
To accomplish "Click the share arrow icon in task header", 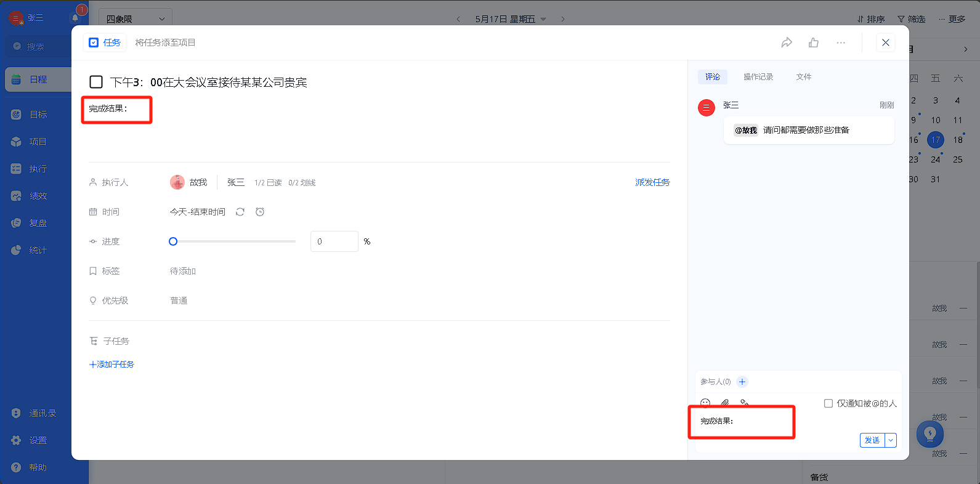I will tap(787, 42).
